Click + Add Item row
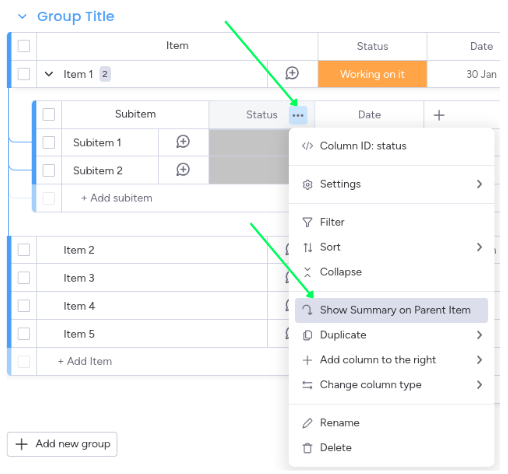 coord(85,361)
